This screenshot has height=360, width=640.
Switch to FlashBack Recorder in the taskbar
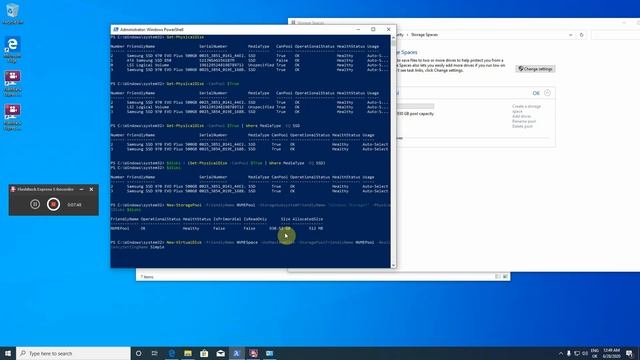[253, 353]
